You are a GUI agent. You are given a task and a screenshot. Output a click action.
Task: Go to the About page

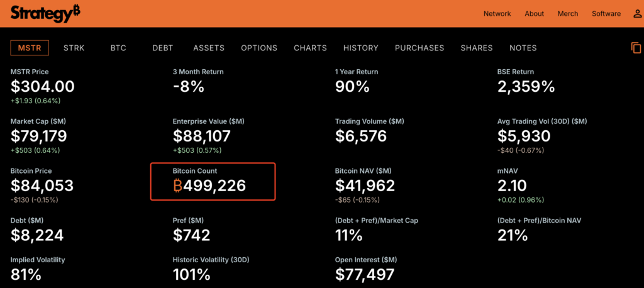[x=534, y=14]
